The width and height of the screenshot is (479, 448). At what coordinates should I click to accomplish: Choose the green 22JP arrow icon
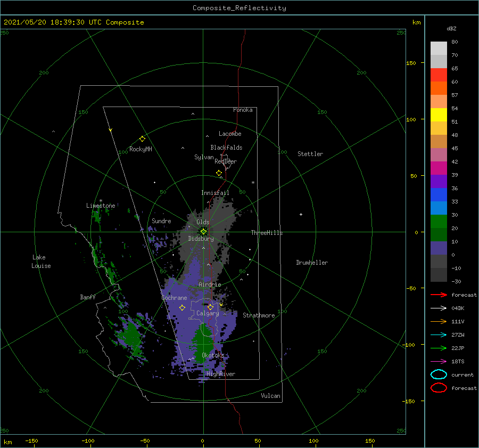[x=439, y=348]
